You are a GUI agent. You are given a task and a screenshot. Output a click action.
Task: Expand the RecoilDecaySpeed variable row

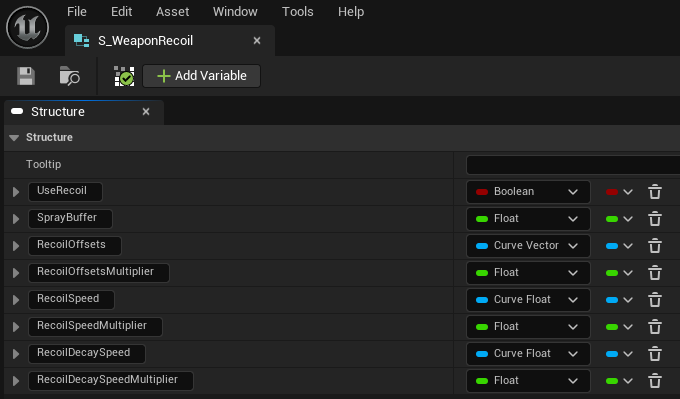(x=16, y=354)
